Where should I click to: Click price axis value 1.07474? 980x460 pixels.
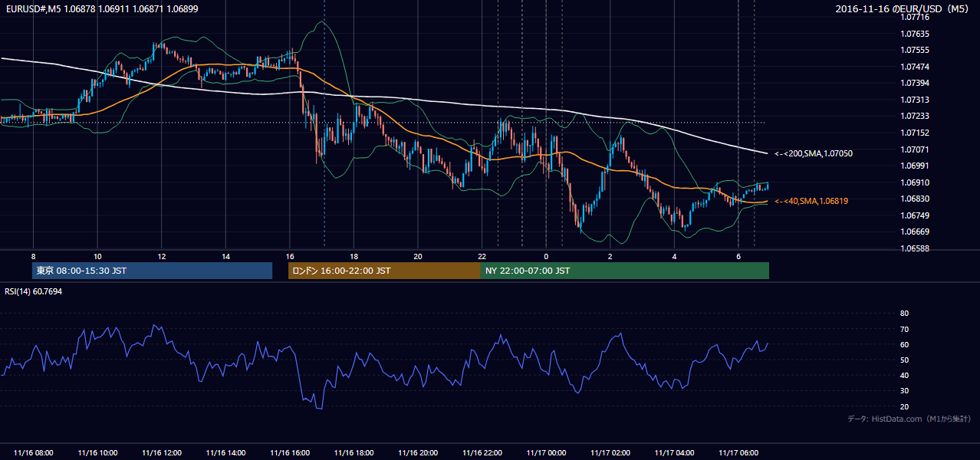pos(915,67)
